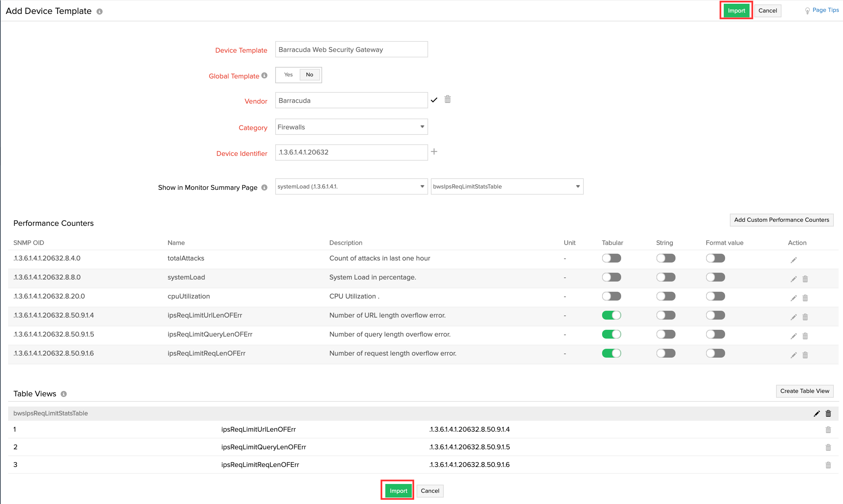Add another Device Identifier with the plus icon

click(434, 151)
